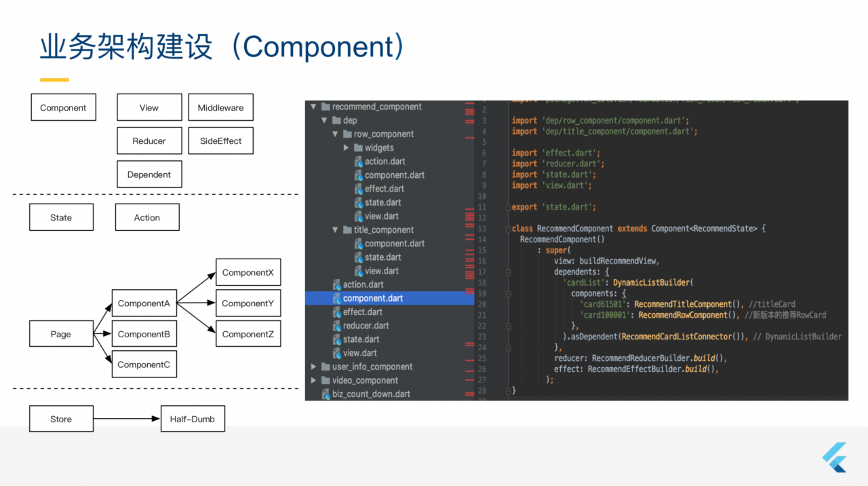Click the Dart icon of the highlighted component.dart
Screen dimensions: 868x486
[x=336, y=299]
